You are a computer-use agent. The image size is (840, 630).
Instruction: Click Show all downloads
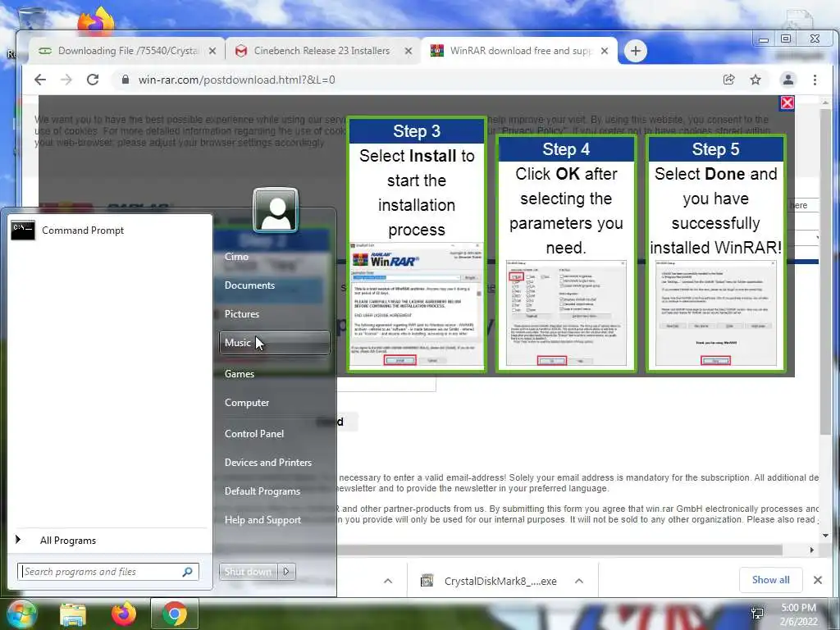point(770,580)
